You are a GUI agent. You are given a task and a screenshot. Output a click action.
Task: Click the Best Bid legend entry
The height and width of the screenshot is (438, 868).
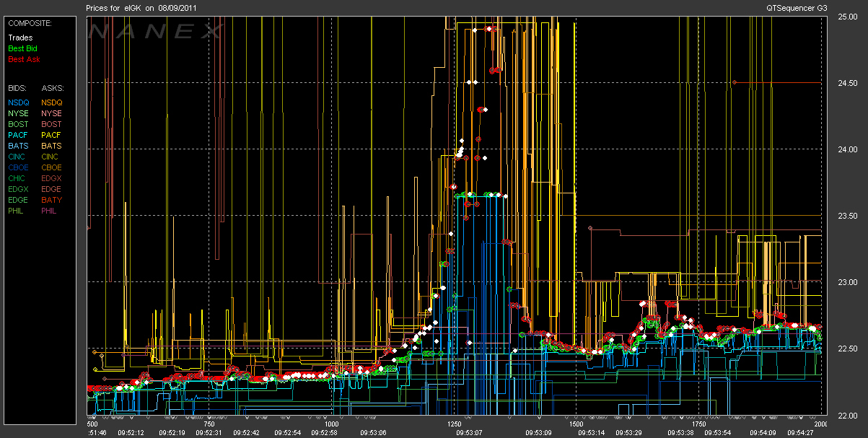point(22,48)
